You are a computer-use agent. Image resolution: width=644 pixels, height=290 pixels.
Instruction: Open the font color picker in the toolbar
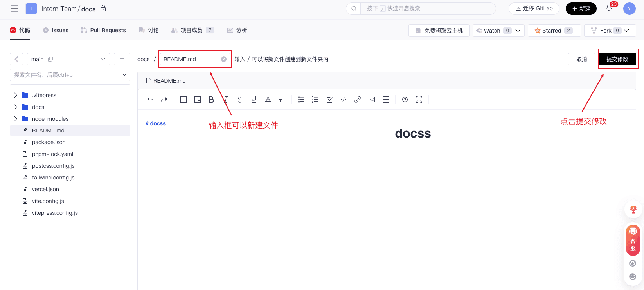pos(268,100)
